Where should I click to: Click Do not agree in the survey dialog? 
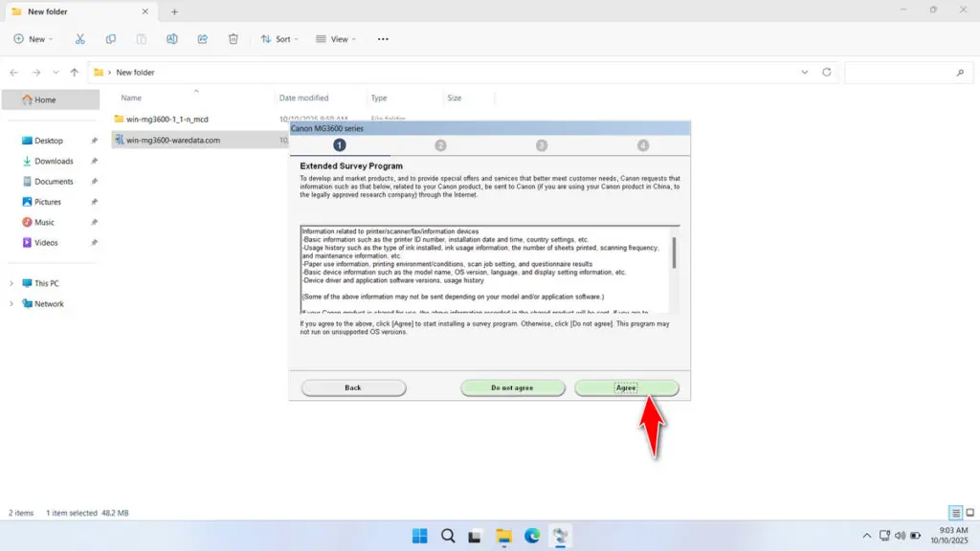pos(513,387)
